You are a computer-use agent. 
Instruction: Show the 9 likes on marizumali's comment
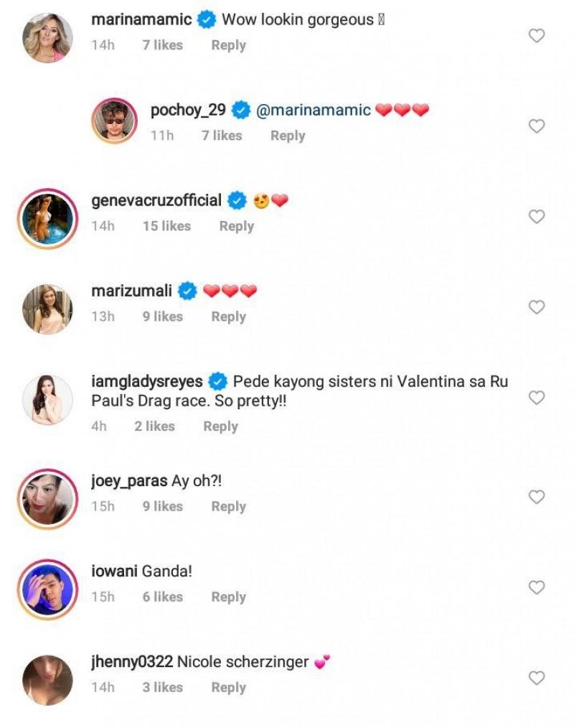point(162,317)
